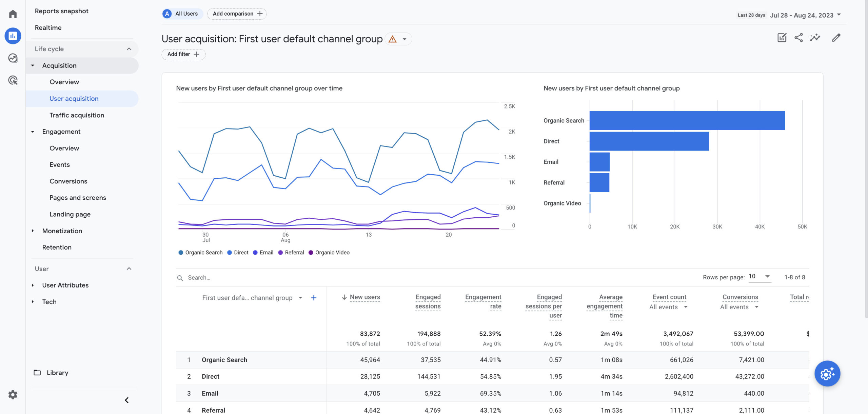868x414 pixels.
Task: Open the Rows per page dropdown
Action: (759, 277)
